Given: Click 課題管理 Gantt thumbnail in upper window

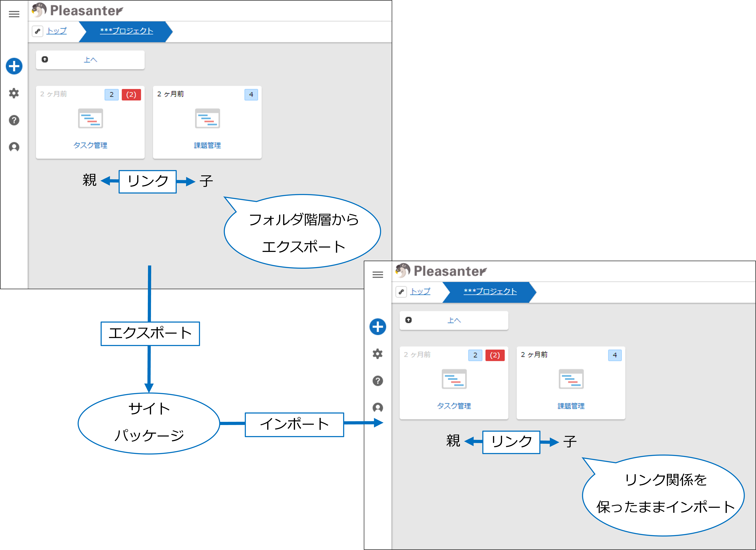Looking at the screenshot, I should pos(207,118).
